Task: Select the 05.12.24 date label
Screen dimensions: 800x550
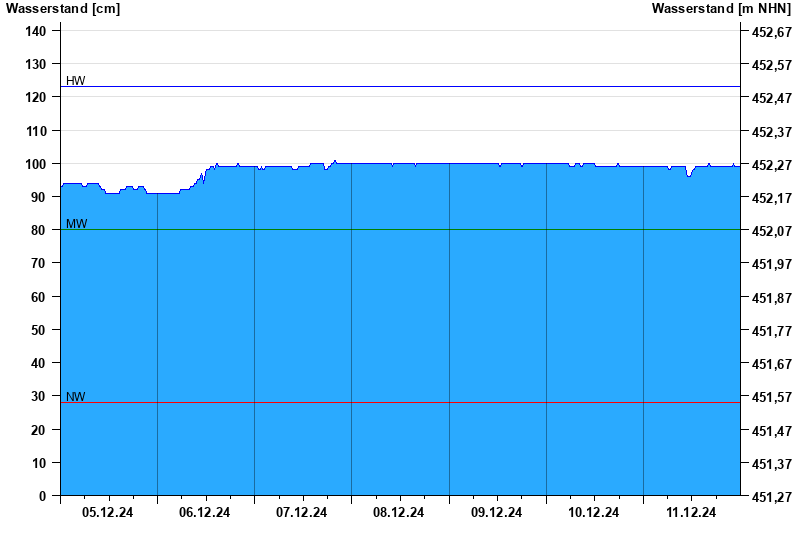Action: point(108,512)
